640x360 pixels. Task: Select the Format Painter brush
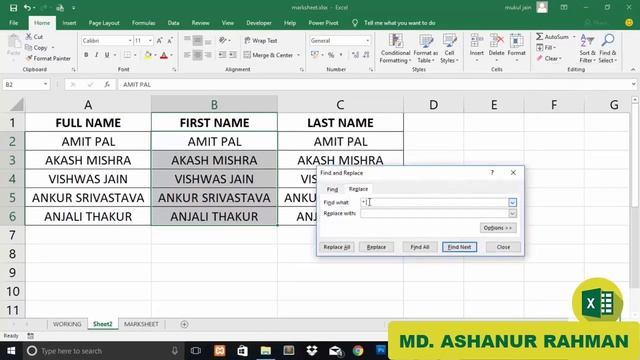point(29,58)
